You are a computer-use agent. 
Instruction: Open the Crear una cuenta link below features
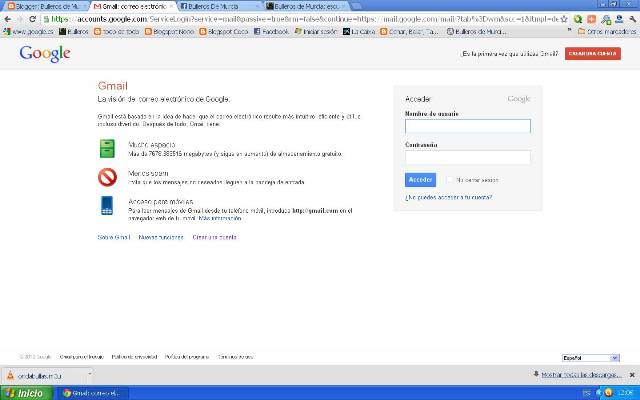pyautogui.click(x=214, y=237)
